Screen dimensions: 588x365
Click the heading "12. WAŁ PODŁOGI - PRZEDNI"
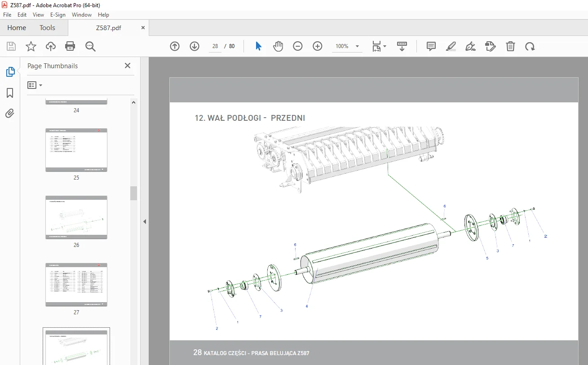(x=250, y=118)
